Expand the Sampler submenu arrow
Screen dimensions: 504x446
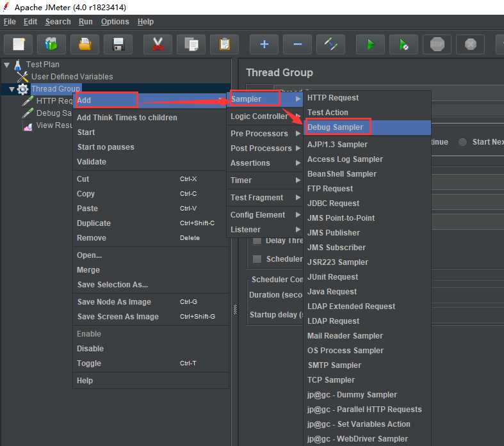point(298,99)
